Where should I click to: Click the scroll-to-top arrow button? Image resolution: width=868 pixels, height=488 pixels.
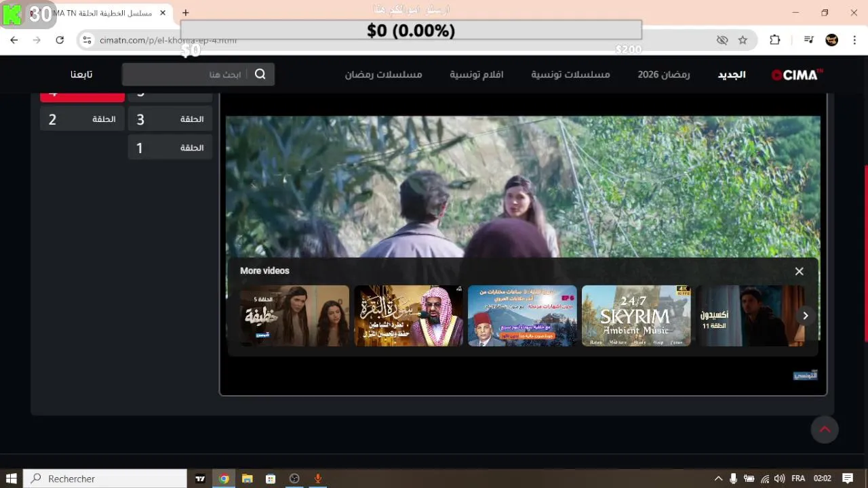point(825,429)
